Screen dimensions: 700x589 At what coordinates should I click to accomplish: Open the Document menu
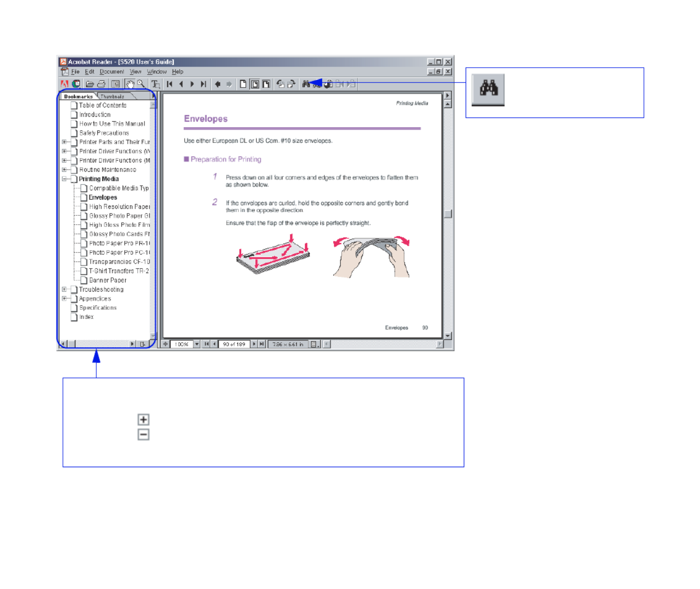[112, 72]
